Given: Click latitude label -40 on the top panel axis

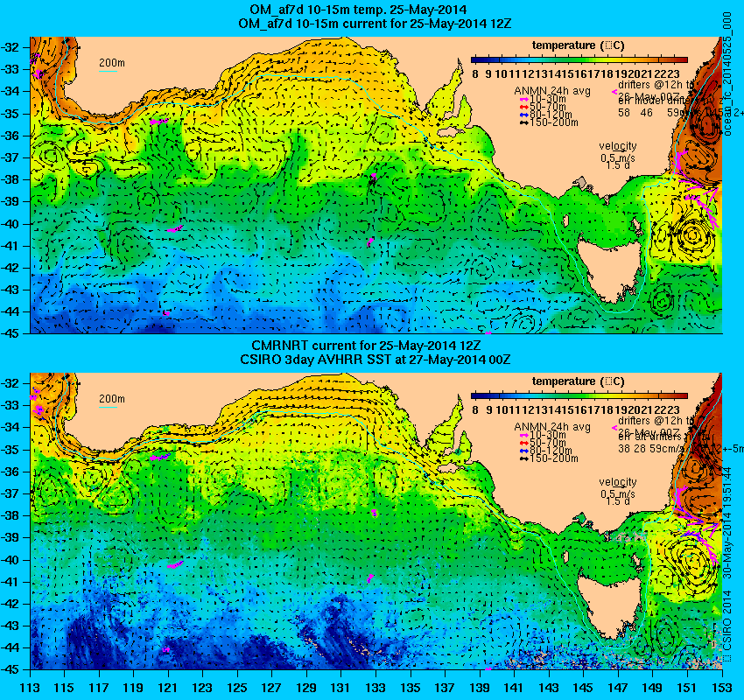Looking at the screenshot, I should coord(10,223).
